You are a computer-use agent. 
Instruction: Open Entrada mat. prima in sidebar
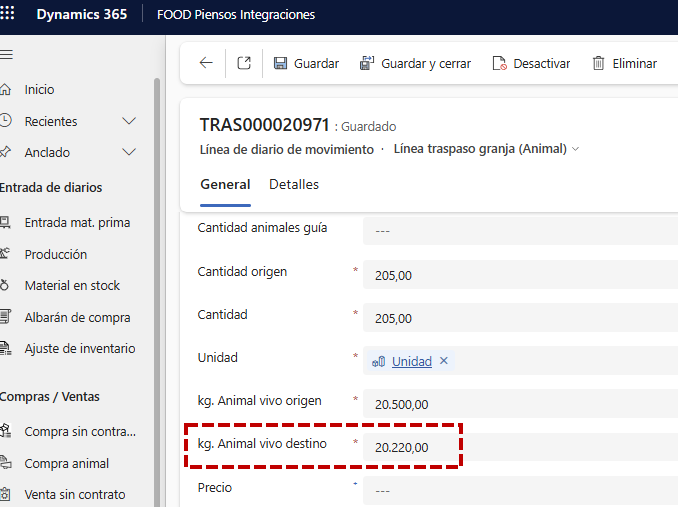(x=77, y=222)
